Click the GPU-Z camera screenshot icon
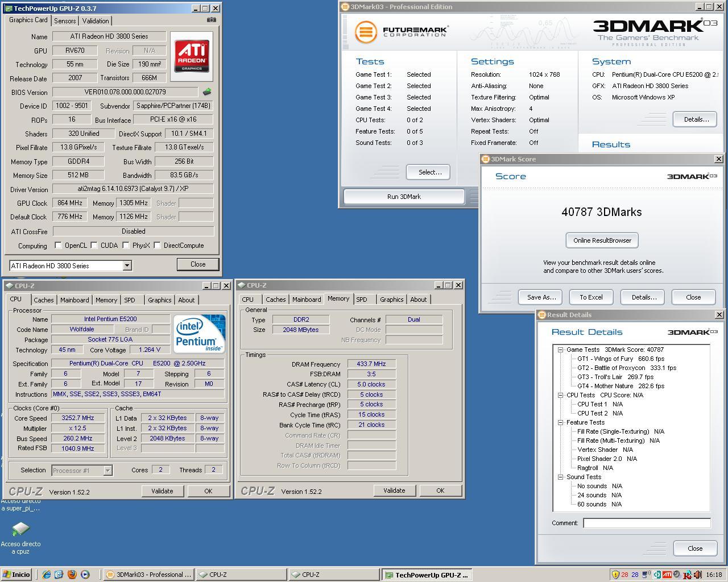 pyautogui.click(x=212, y=20)
